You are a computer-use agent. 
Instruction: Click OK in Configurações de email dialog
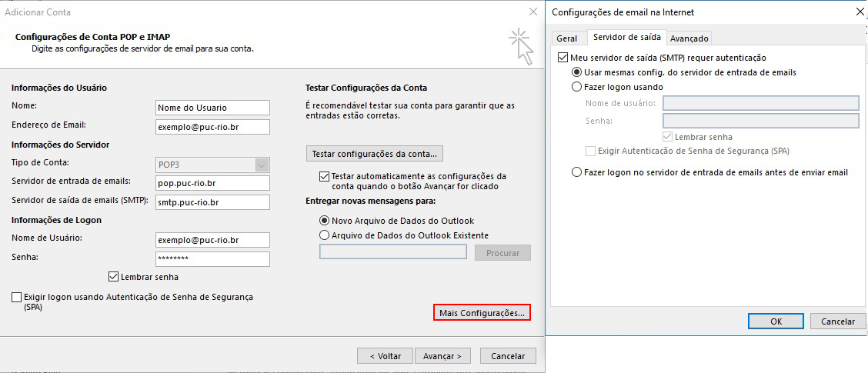776,321
